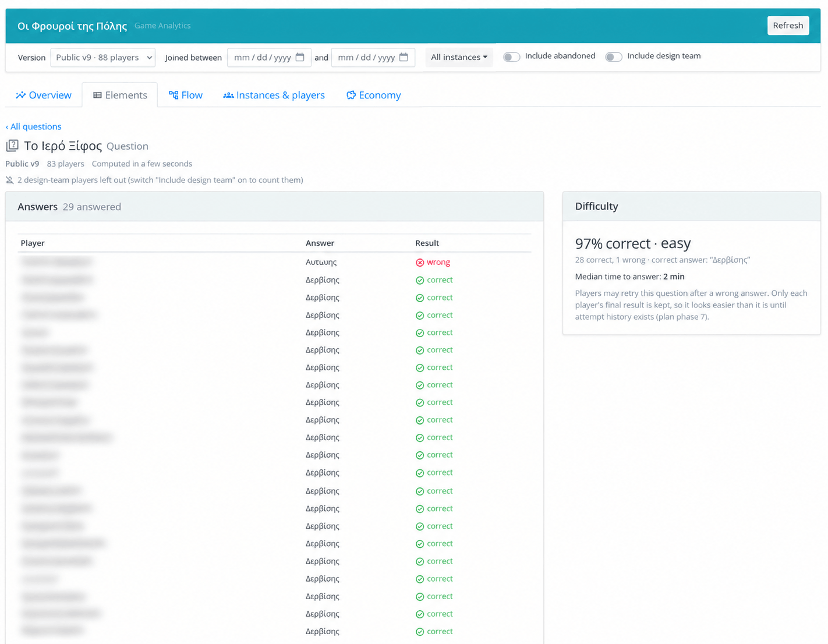Screen dimensions: 828x644
Task: Click the wrong result red X icon
Action: (420, 263)
